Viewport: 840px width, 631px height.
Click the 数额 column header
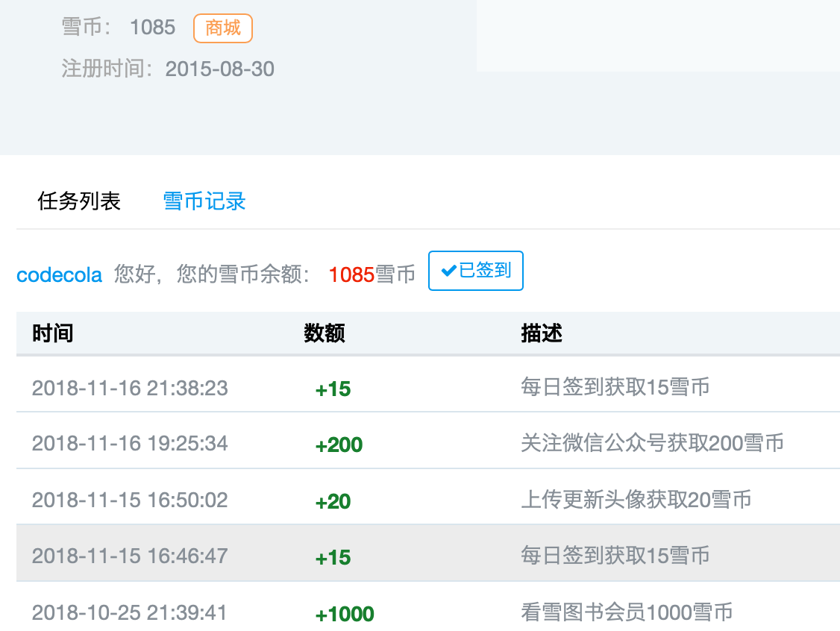pos(325,333)
